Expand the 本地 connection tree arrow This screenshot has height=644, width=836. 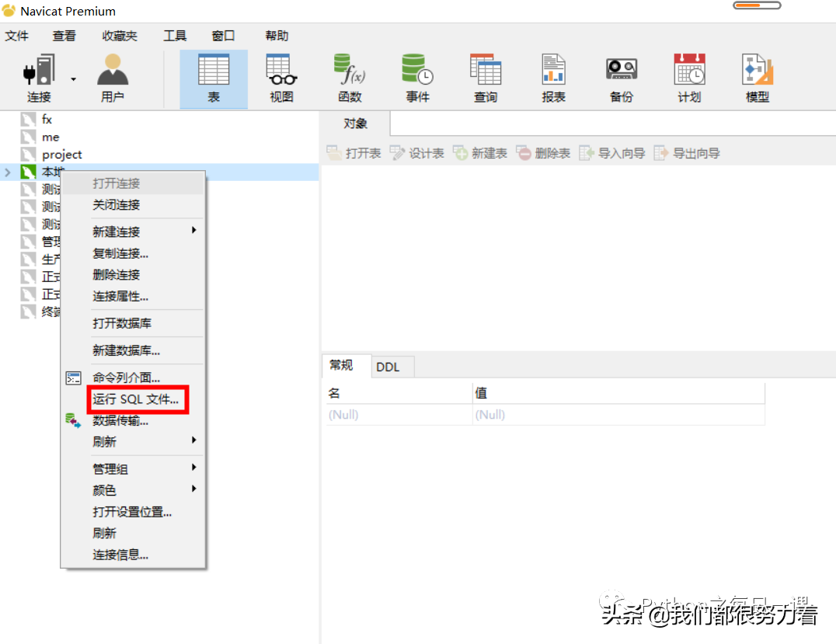(x=8, y=172)
